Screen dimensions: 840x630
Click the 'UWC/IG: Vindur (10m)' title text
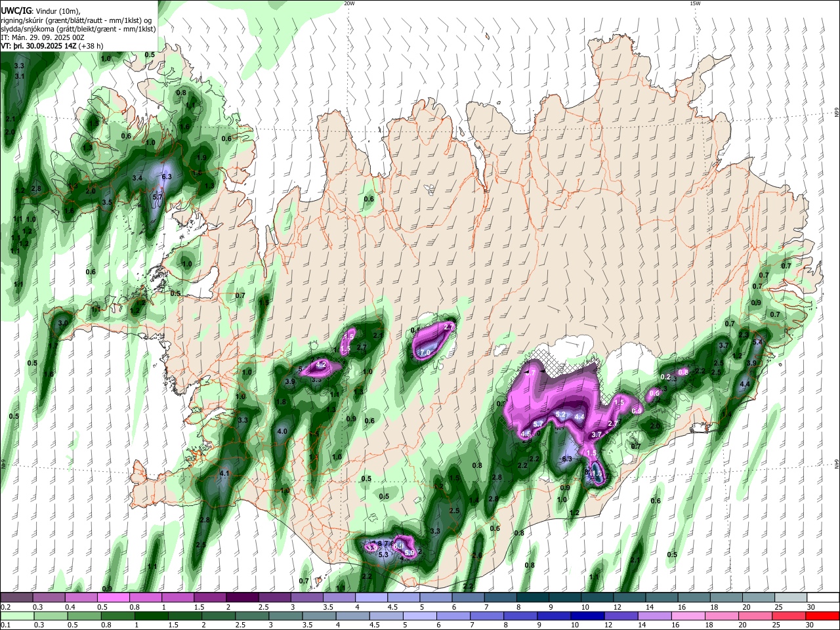40,10
